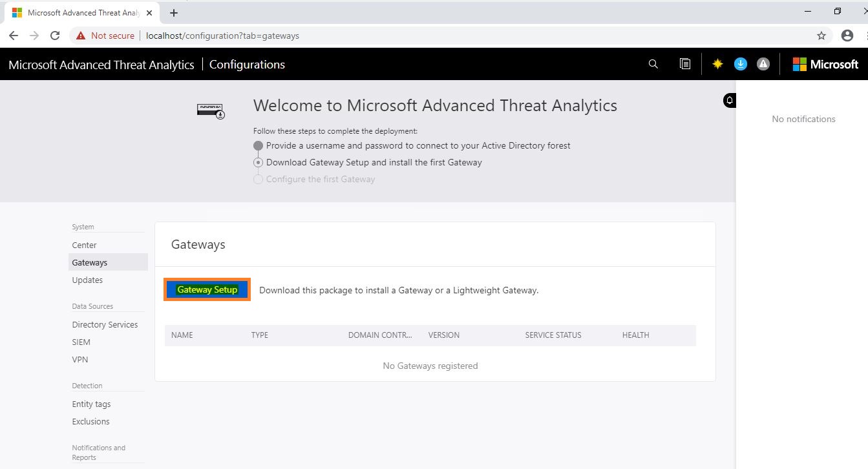Click the browser back arrow
Screen dimensions: 868x469
14,36
